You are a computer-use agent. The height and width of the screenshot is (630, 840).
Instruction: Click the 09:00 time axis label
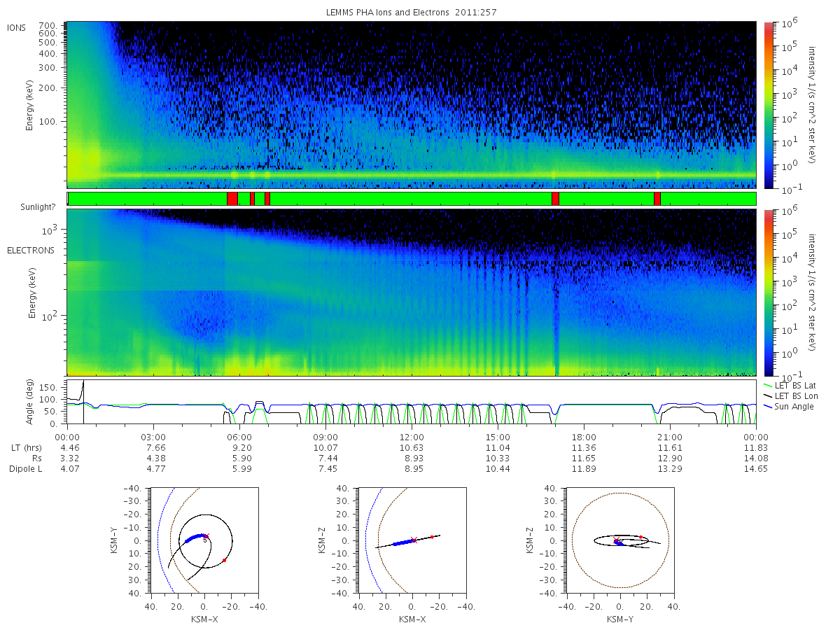(x=325, y=437)
